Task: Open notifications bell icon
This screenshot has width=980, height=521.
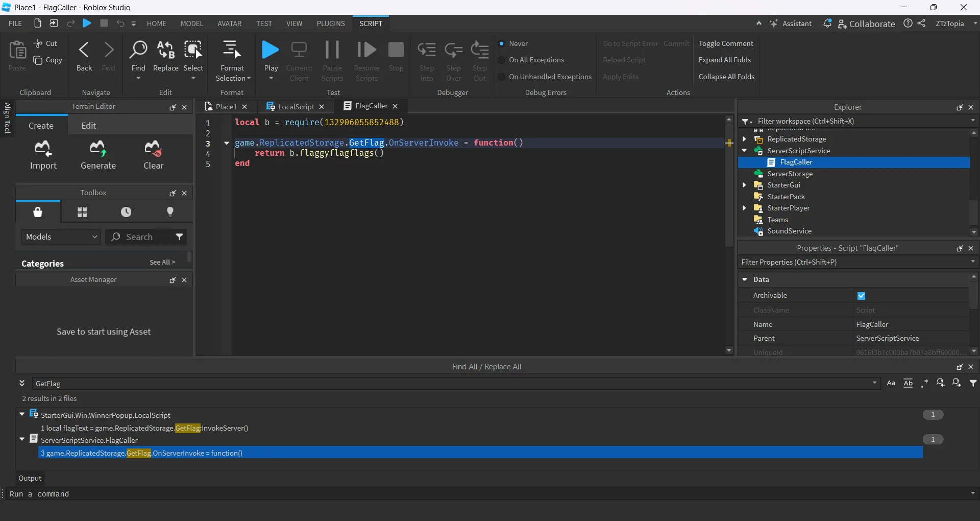Action: click(x=827, y=23)
